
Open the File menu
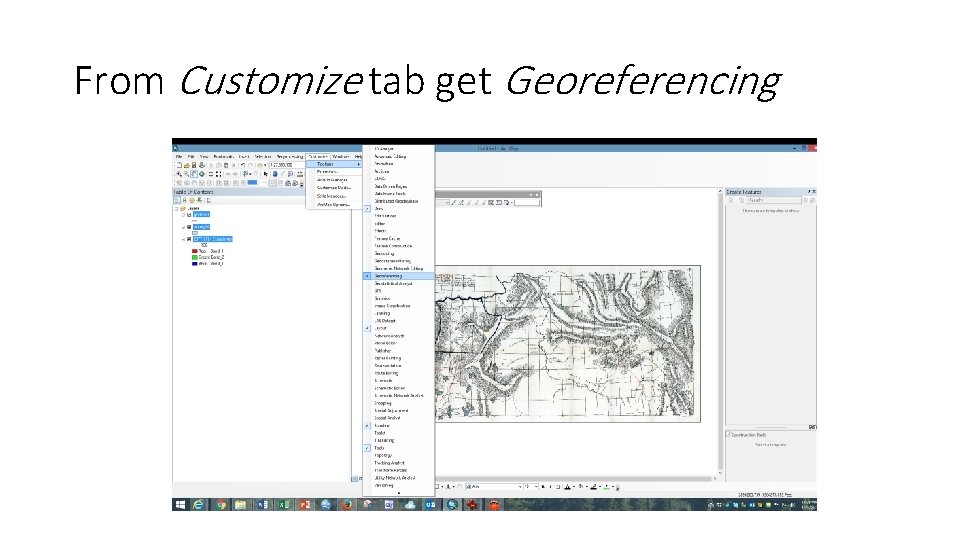coord(179,157)
